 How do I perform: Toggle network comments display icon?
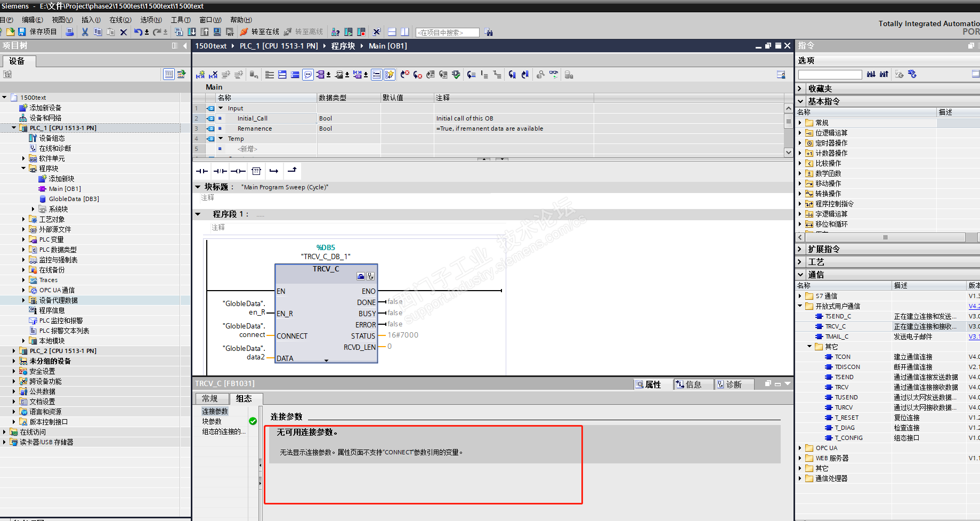[308, 75]
